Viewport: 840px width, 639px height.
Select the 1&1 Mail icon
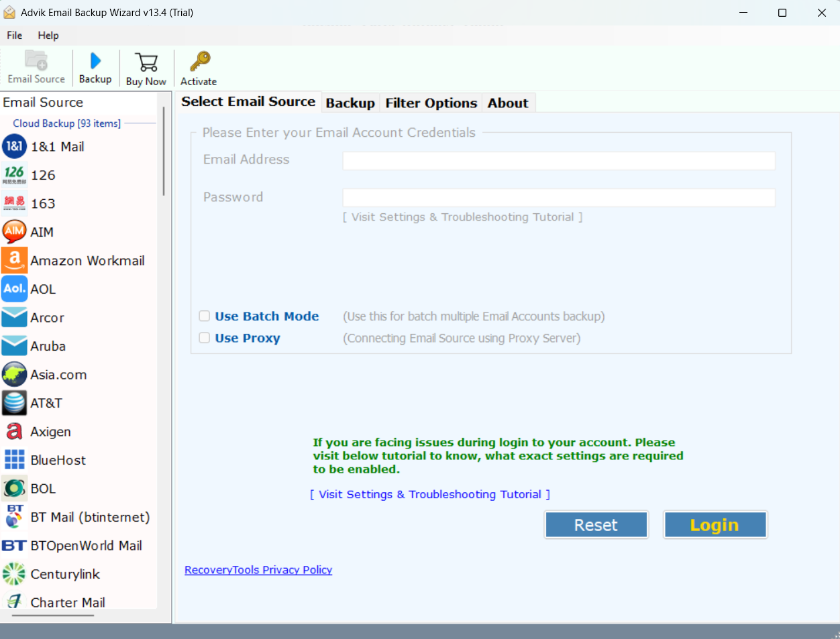coord(14,146)
